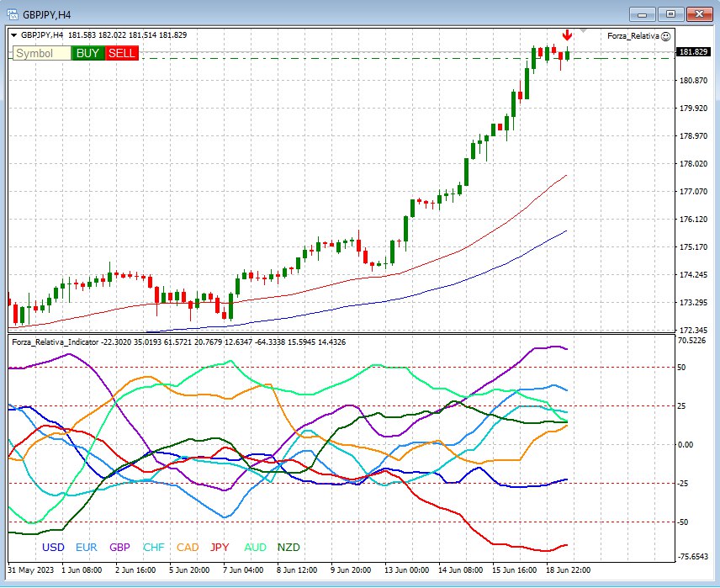Click the 2 Jun 16:00 time label
The image size is (720, 588).
click(135, 570)
